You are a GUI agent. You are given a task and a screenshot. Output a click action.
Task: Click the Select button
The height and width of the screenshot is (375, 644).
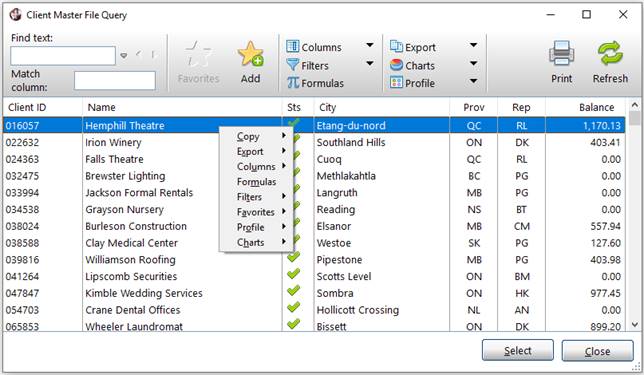click(518, 350)
